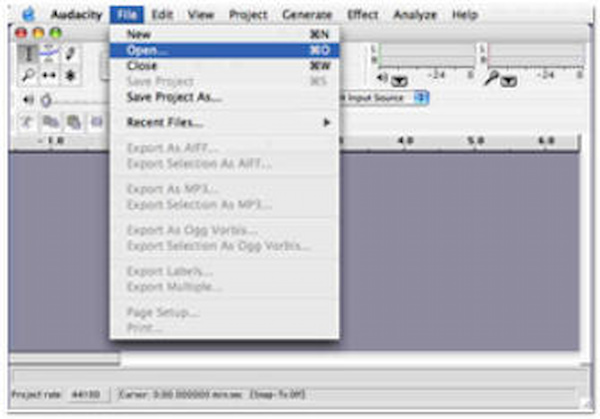Click the Copy icon in edit toolbar

click(x=51, y=122)
